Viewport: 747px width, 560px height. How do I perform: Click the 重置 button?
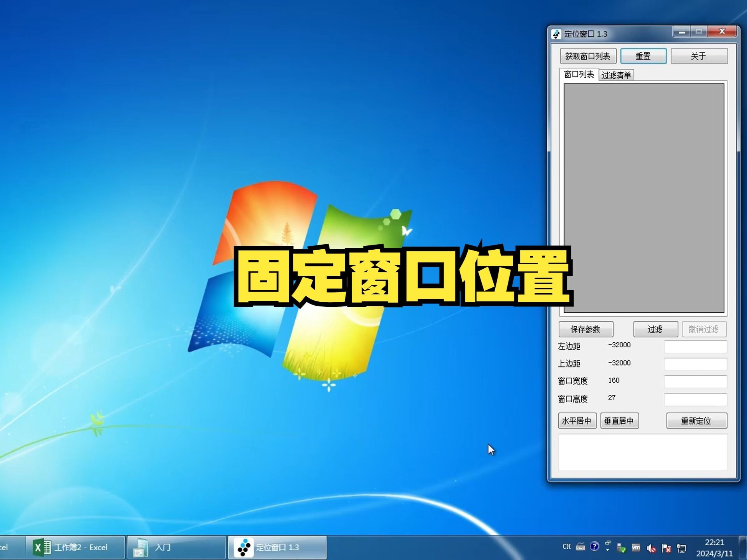click(643, 56)
